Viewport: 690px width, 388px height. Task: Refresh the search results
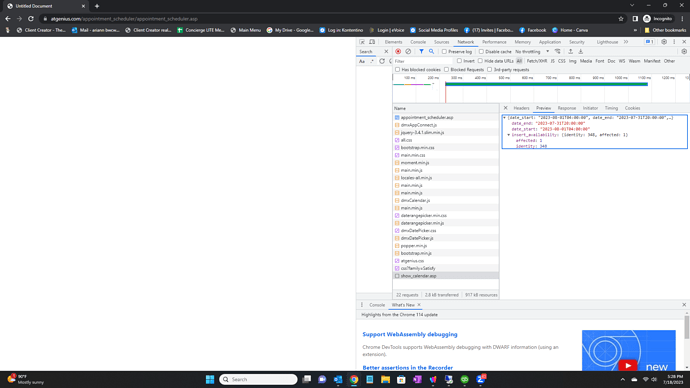[382, 61]
